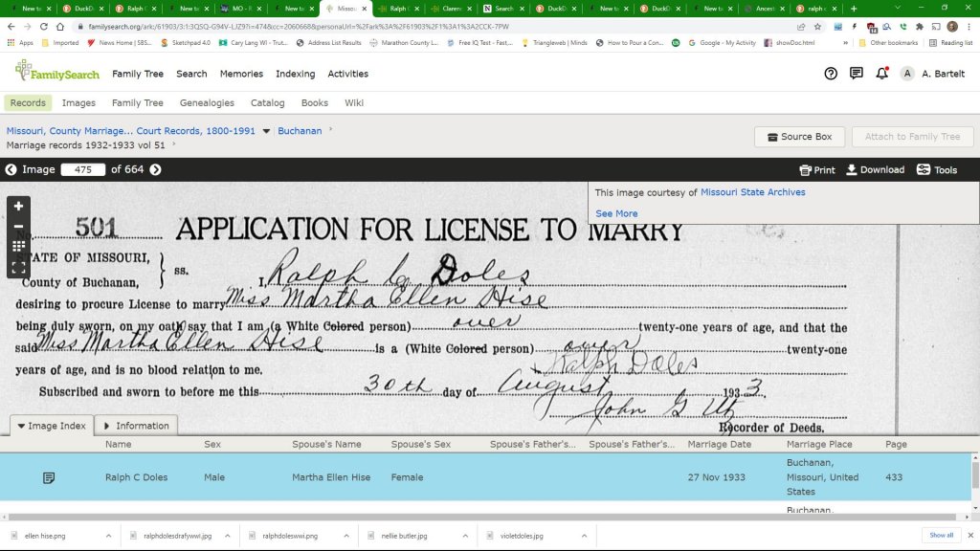980x551 pixels.
Task: Collapse the Image Index panel
Action: tap(52, 426)
